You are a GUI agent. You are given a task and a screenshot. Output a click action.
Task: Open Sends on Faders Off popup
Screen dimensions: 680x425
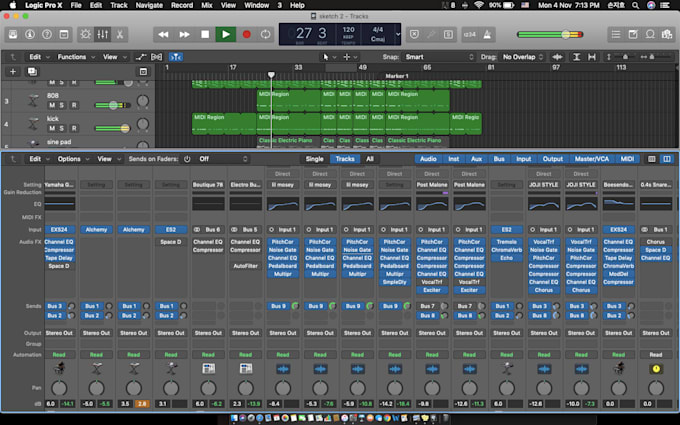click(222, 159)
